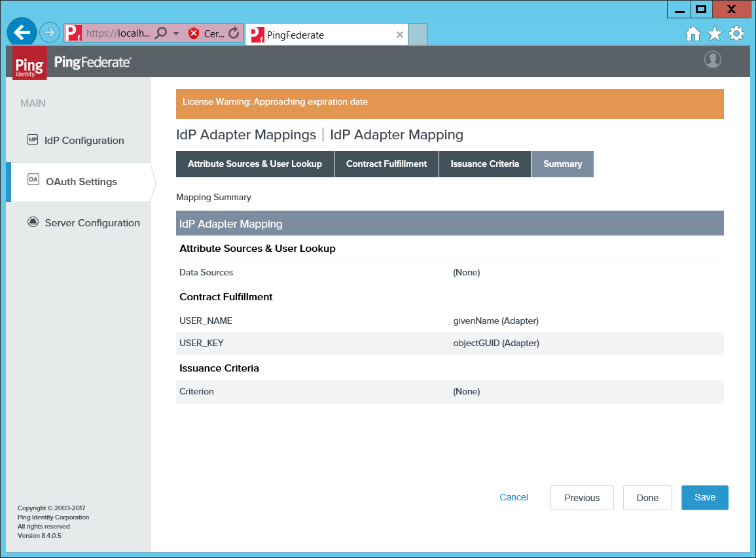Screen dimensions: 756x558
Task: Open Server Configuration menu item
Action: (x=92, y=222)
